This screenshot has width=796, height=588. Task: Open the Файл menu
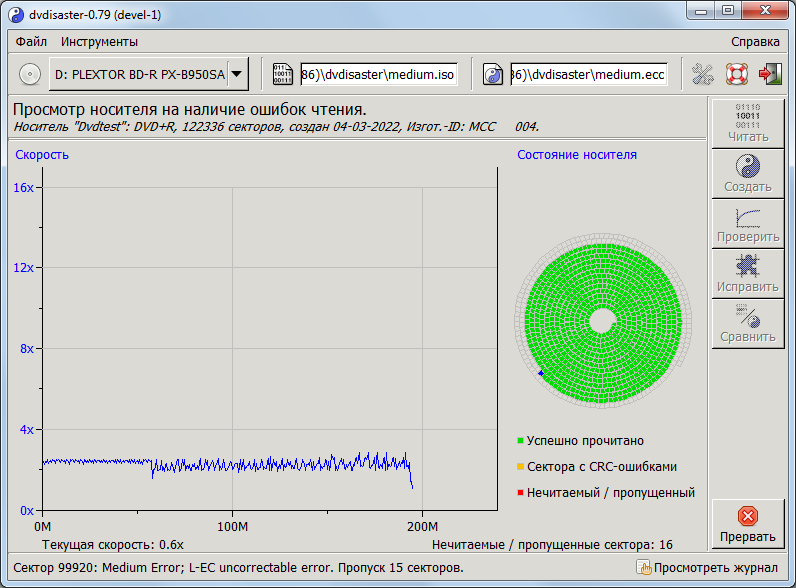click(31, 42)
